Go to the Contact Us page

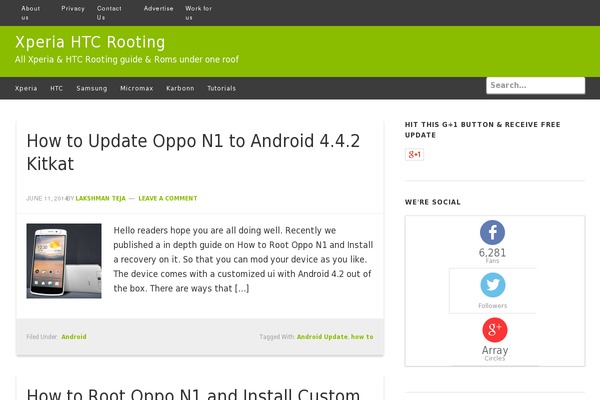109,13
